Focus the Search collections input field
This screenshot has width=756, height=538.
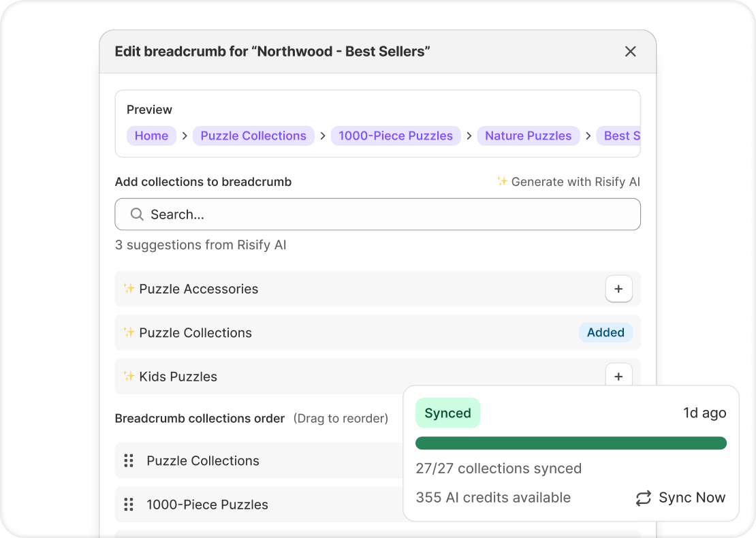coord(388,215)
